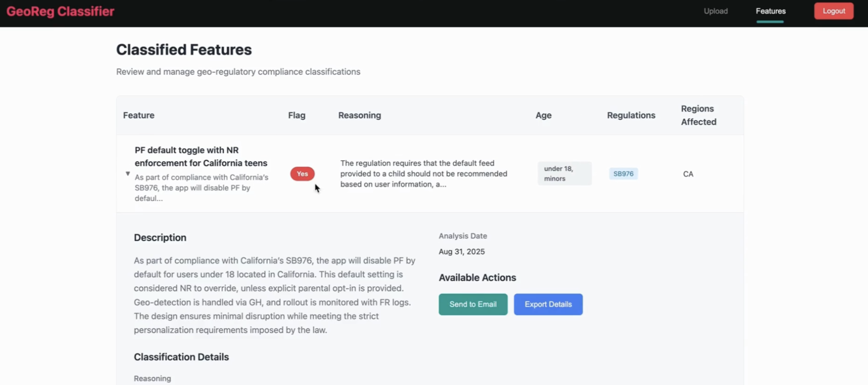The image size is (868, 385).
Task: Click the Feature column header
Action: click(x=138, y=115)
